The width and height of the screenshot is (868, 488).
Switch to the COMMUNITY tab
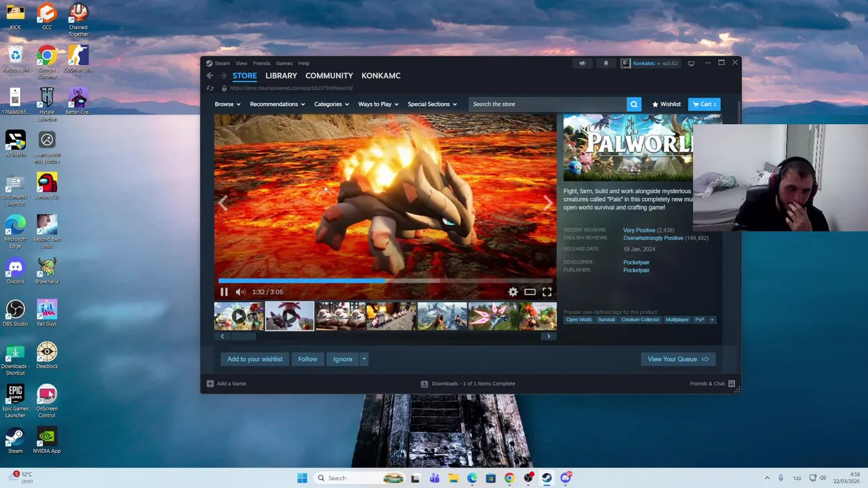point(329,76)
